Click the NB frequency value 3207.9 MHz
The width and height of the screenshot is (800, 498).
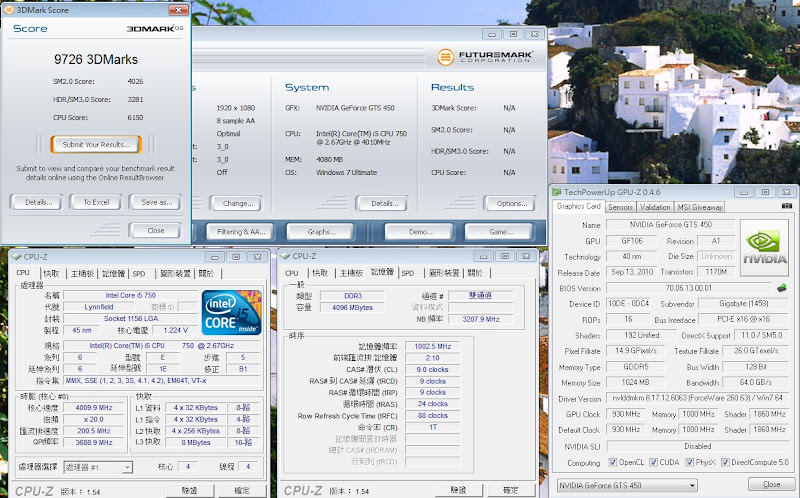tap(481, 319)
